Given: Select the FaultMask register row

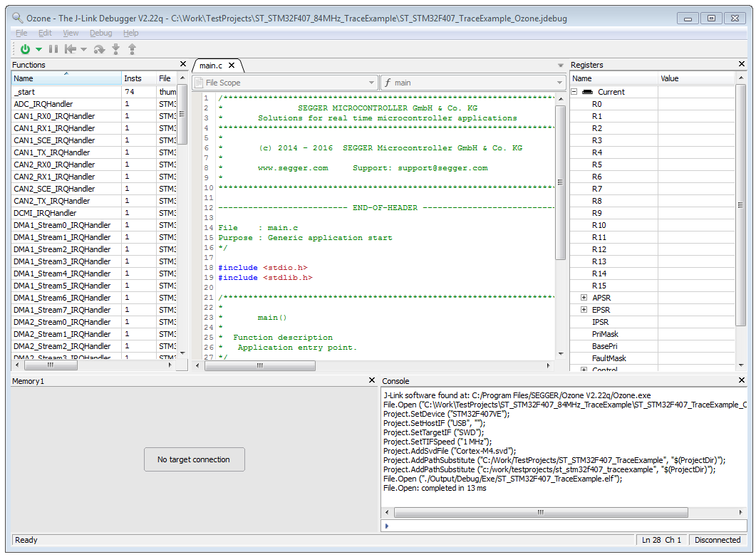Looking at the screenshot, I should tap(653, 358).
